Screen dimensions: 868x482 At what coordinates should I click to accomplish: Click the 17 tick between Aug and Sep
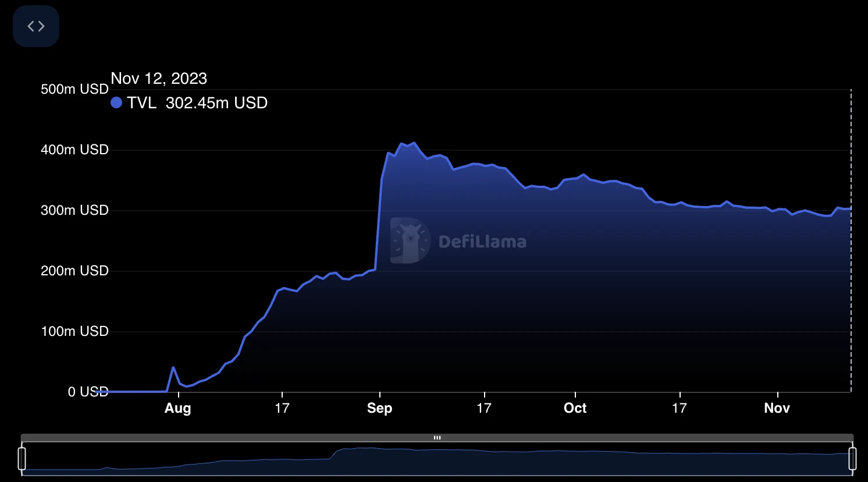coord(282,408)
